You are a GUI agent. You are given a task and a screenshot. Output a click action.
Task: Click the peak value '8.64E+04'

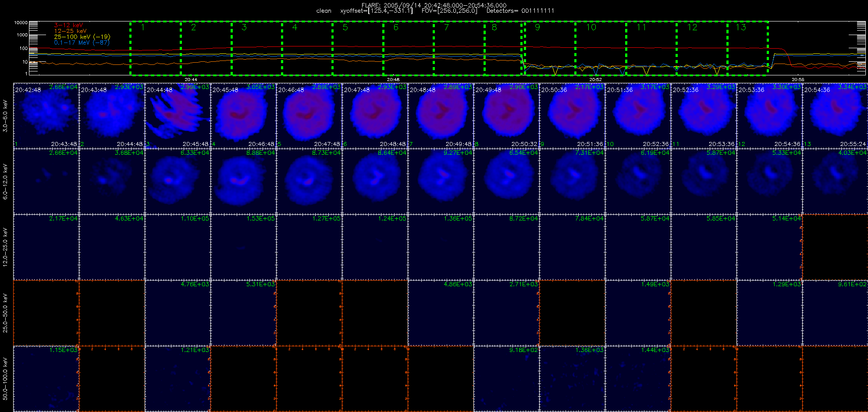[392, 153]
